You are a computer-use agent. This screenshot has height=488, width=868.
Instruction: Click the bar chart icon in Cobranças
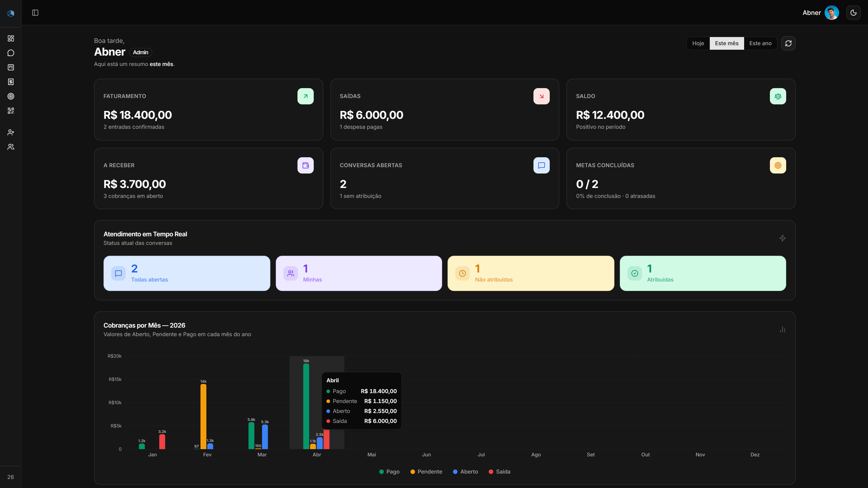click(782, 329)
